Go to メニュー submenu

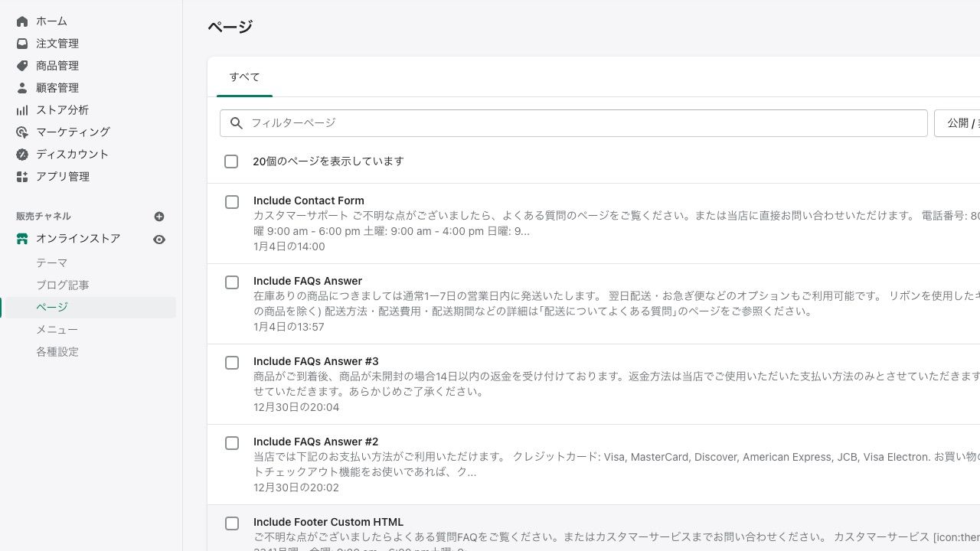[x=57, y=330]
